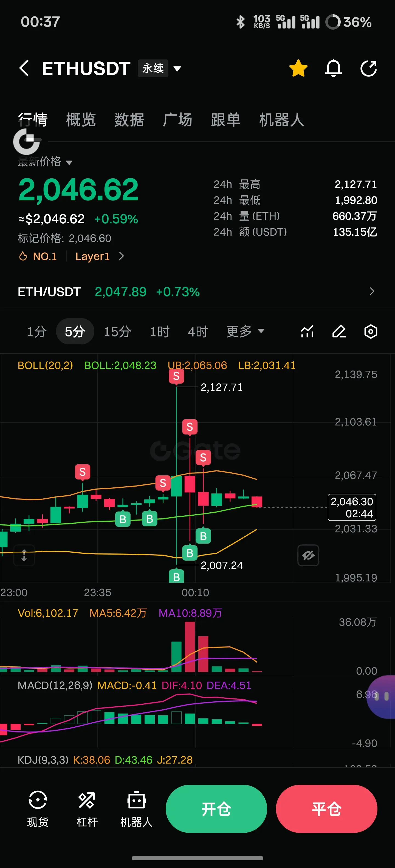The image size is (395, 868).
Task: Select the 4时 timeframe
Action: (198, 332)
